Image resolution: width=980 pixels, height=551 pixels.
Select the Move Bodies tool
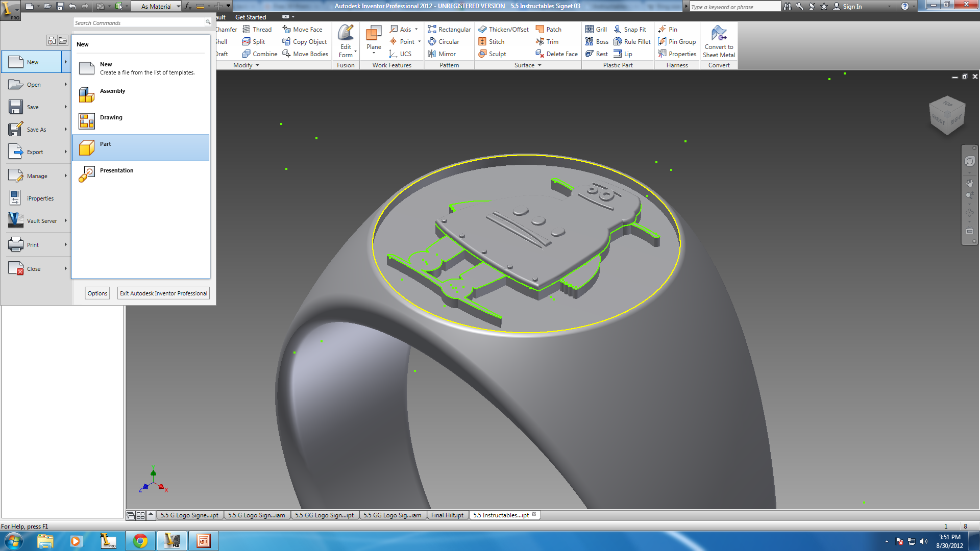[x=305, y=54]
